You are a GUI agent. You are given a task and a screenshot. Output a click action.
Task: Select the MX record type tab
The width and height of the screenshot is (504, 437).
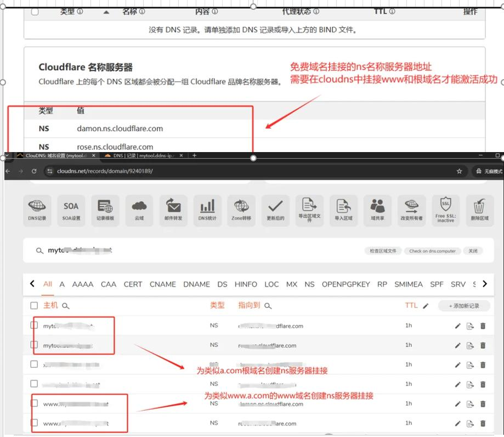click(x=292, y=284)
